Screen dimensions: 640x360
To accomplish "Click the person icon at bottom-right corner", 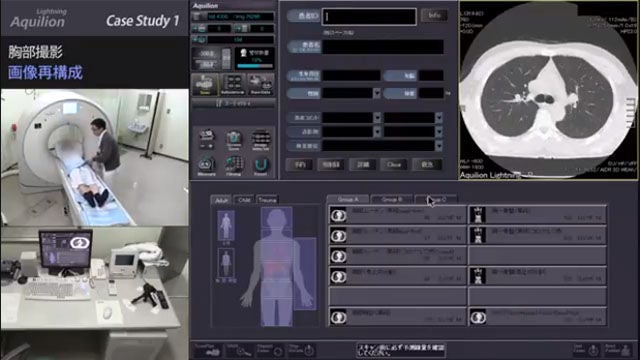I will (620, 350).
